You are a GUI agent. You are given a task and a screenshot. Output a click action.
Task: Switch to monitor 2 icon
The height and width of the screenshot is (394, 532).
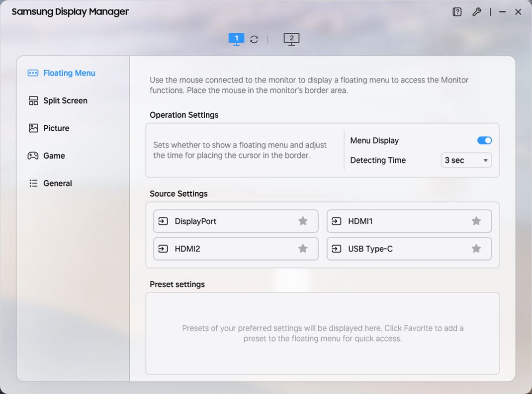(291, 39)
